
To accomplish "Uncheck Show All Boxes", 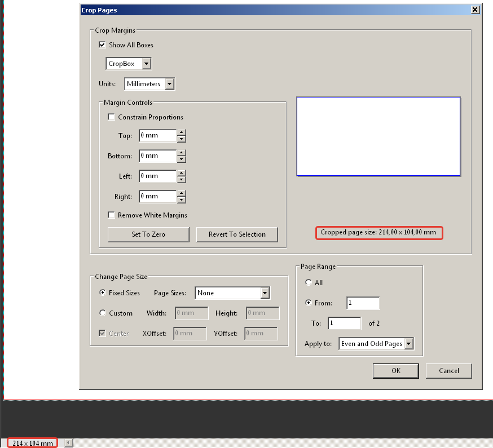I will [x=102, y=45].
